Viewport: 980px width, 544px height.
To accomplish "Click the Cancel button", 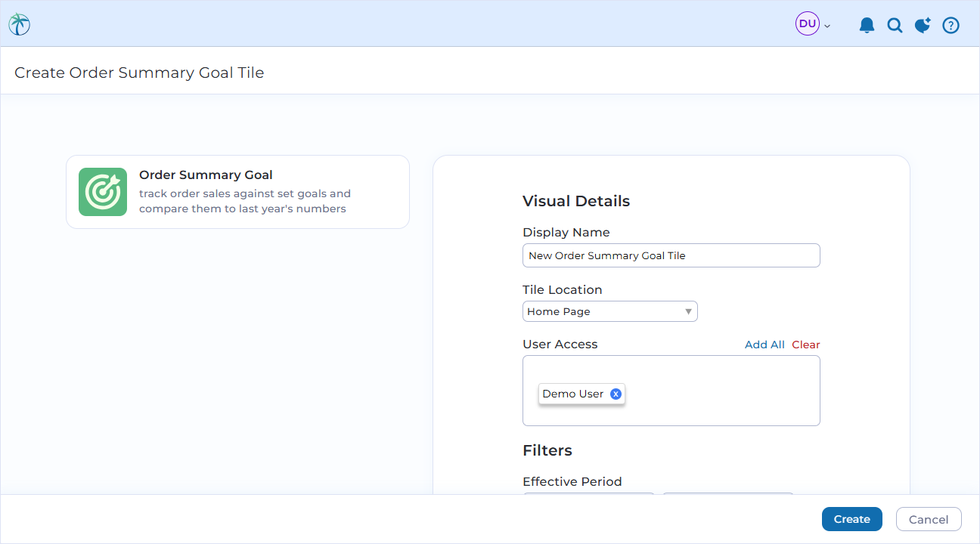I will coord(929,519).
